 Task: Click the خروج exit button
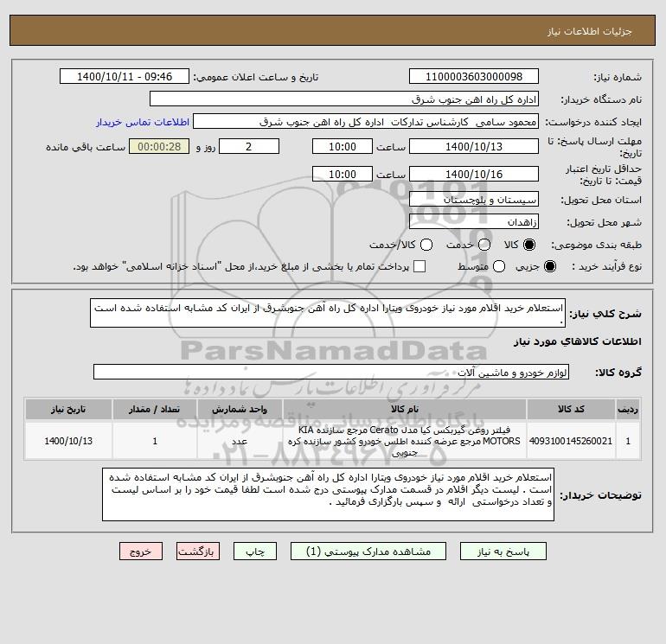click(x=141, y=552)
